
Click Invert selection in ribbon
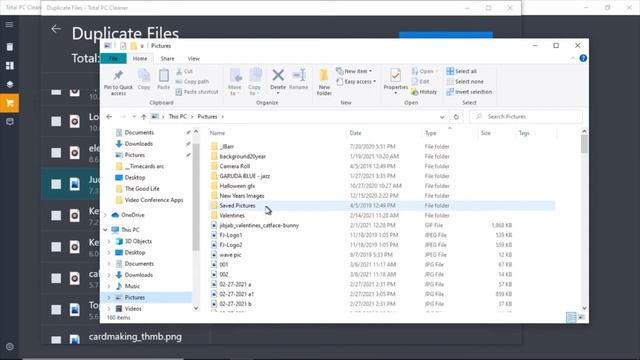click(x=469, y=92)
